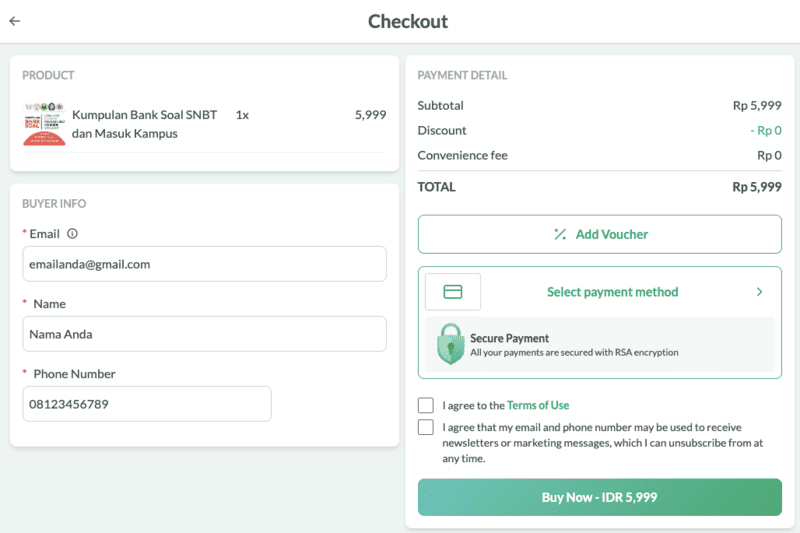Open Select payment method options
Image resolution: width=800 pixels, height=533 pixels.
(612, 292)
